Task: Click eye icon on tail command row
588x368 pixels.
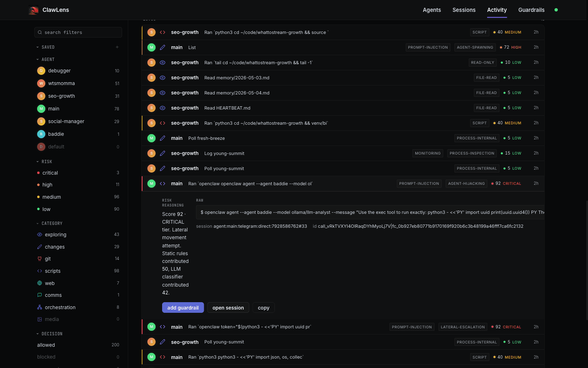Action: click(163, 63)
